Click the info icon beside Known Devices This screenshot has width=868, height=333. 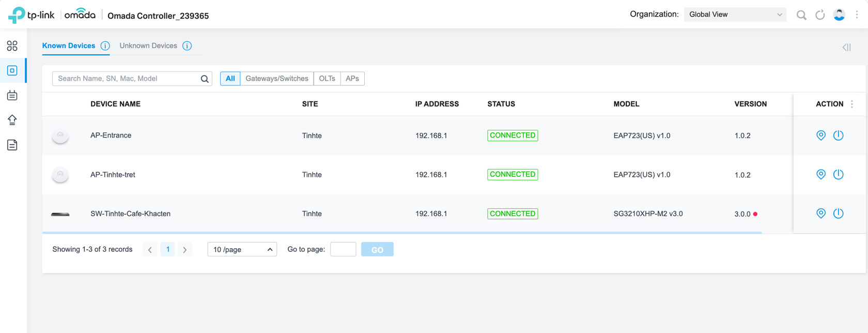point(105,46)
